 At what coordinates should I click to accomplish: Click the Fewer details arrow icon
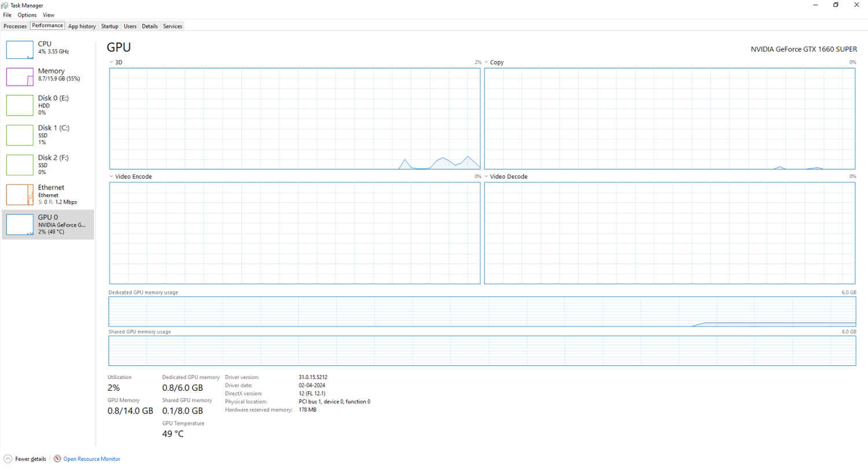point(8,459)
